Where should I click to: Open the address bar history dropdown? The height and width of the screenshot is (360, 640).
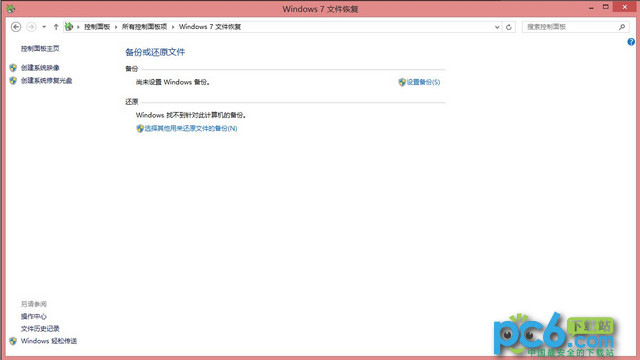(x=497, y=27)
